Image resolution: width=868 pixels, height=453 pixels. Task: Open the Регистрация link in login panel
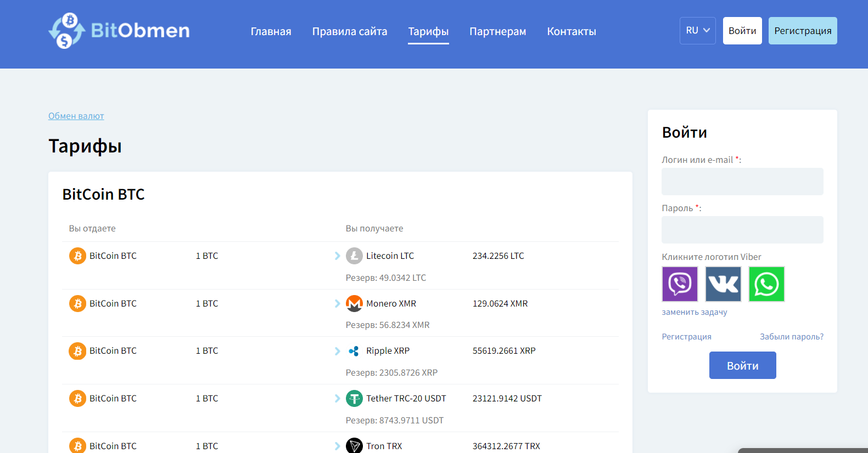(x=686, y=337)
